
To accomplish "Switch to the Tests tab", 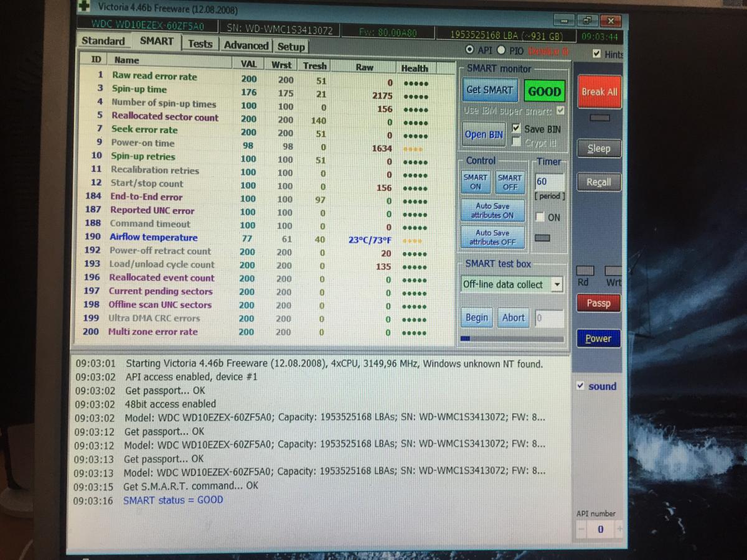I will [x=200, y=44].
